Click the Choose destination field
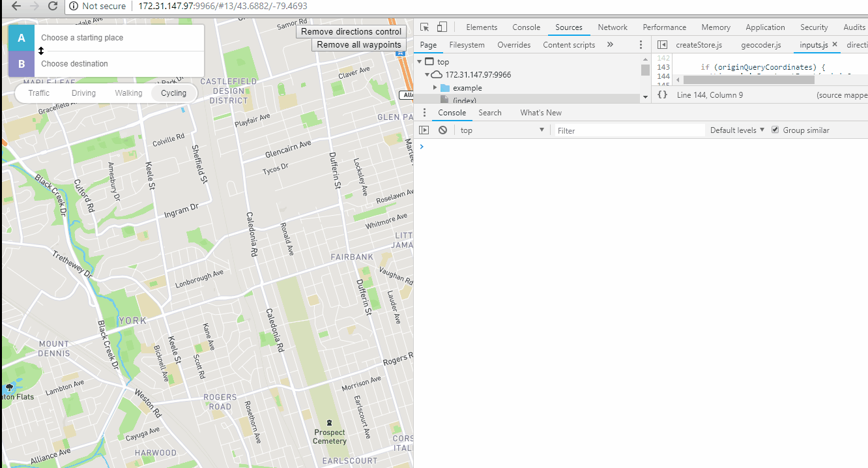Viewport: 868px width, 468px height. [x=119, y=64]
